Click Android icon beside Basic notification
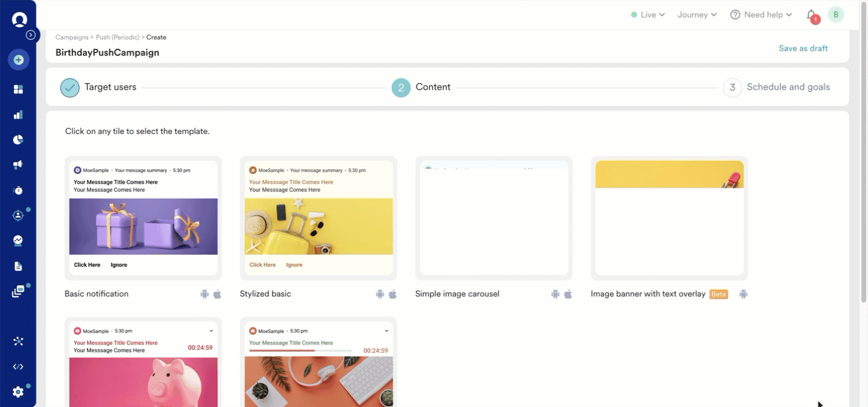The image size is (868, 407). point(204,294)
